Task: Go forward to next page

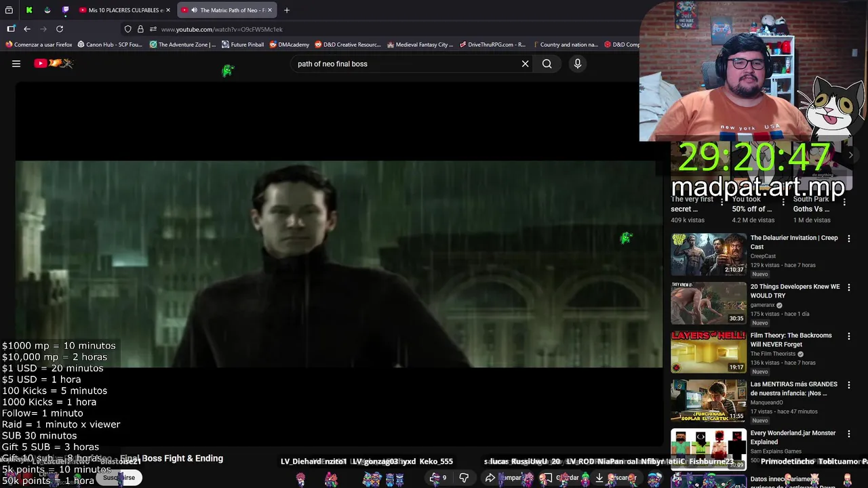Action: [43, 29]
